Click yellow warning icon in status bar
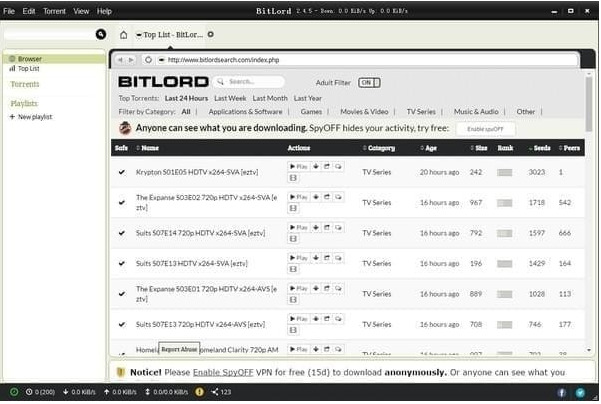The image size is (601, 404). tap(200, 392)
